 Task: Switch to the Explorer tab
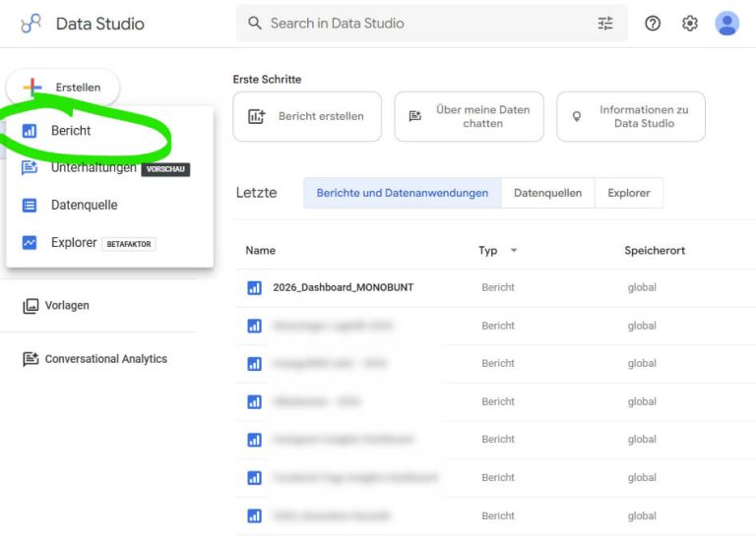[x=629, y=193]
